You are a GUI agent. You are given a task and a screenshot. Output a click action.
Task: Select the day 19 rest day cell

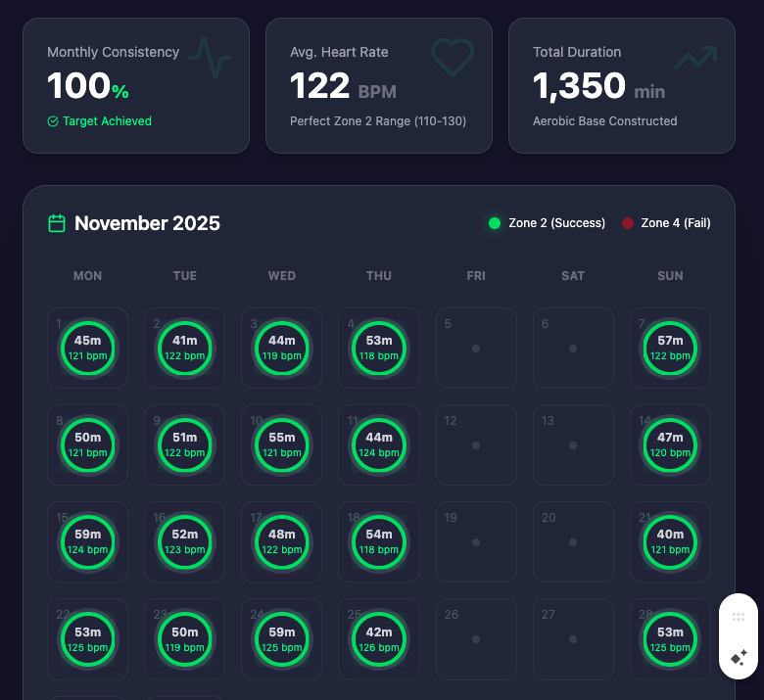point(476,542)
